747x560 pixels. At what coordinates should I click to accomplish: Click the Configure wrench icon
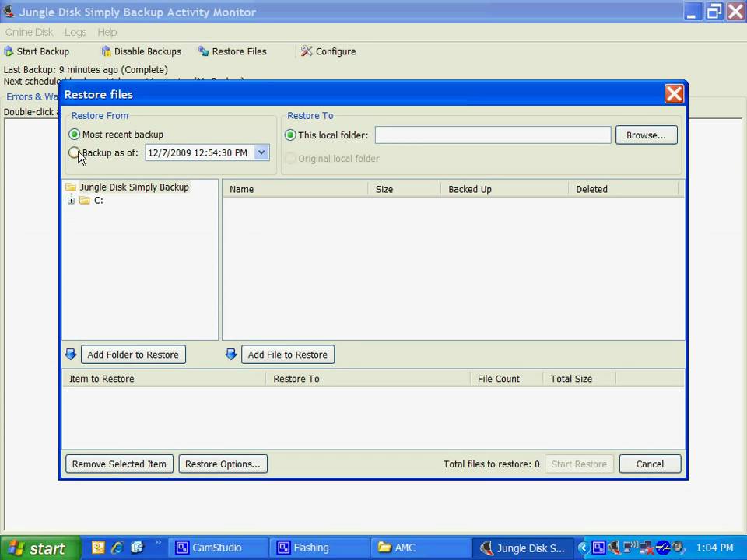(x=307, y=51)
